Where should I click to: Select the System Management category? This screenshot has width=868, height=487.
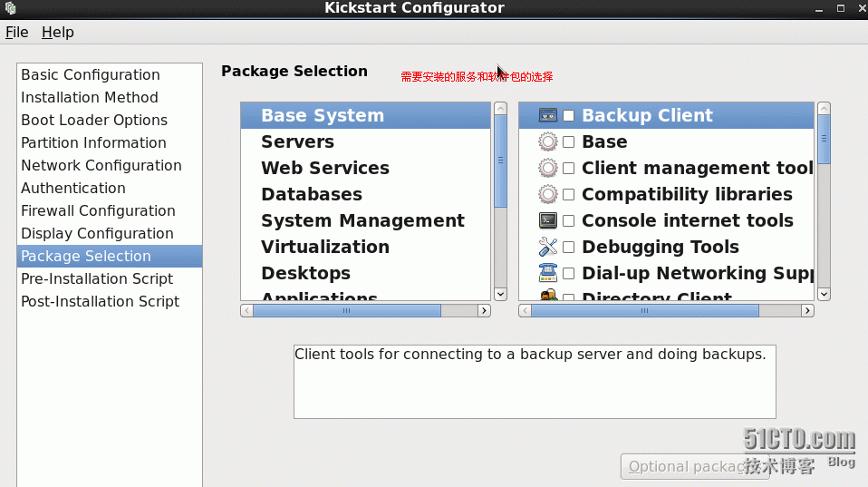(x=365, y=220)
